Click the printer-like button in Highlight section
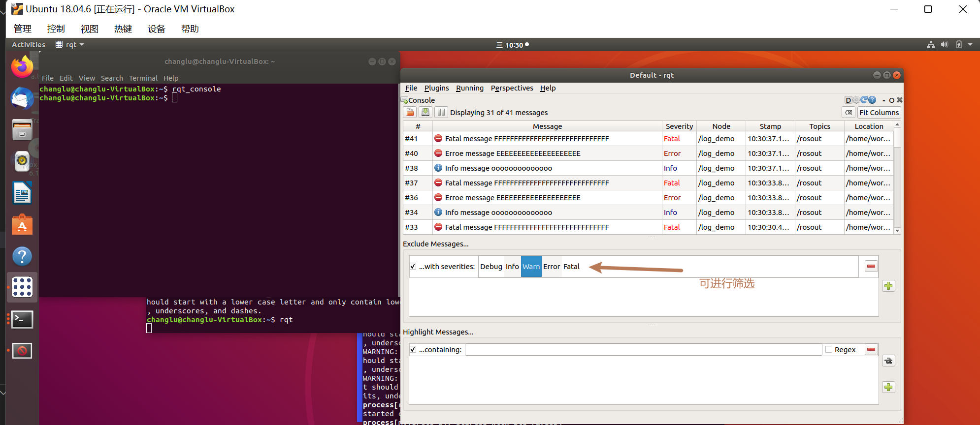Screen dimensions: 980x425 coord(888,361)
